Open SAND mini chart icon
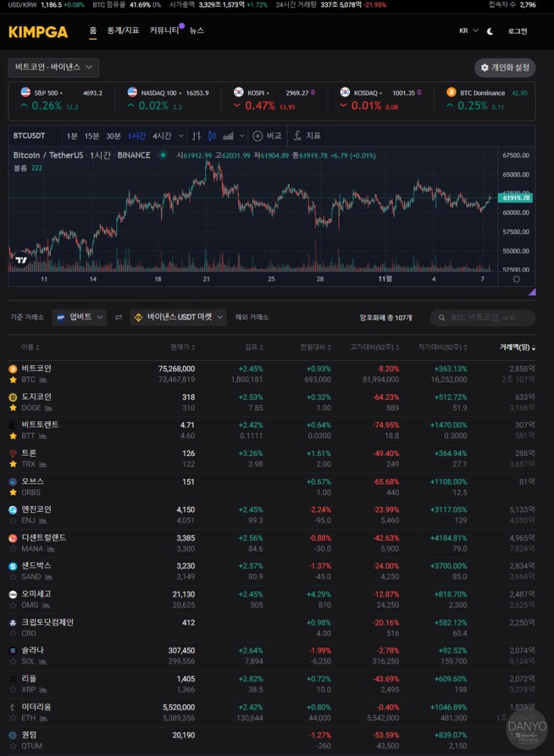Viewport: 554px width, 756px height. point(48,577)
